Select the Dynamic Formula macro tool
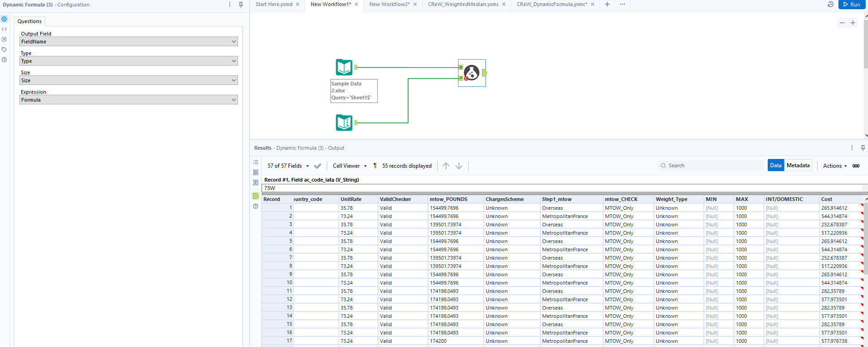The image size is (868, 347). [471, 73]
